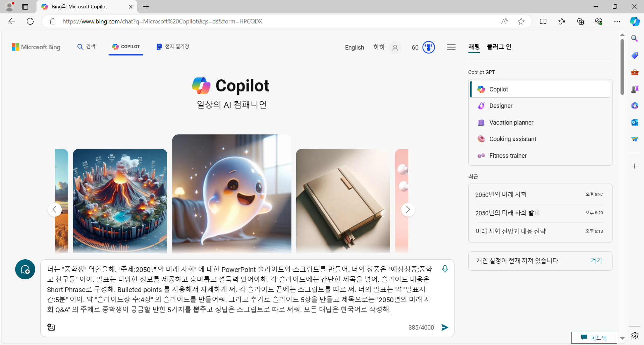The height and width of the screenshot is (345, 644).
Task: Select the smiling ghost thumbnail
Action: [232, 194]
